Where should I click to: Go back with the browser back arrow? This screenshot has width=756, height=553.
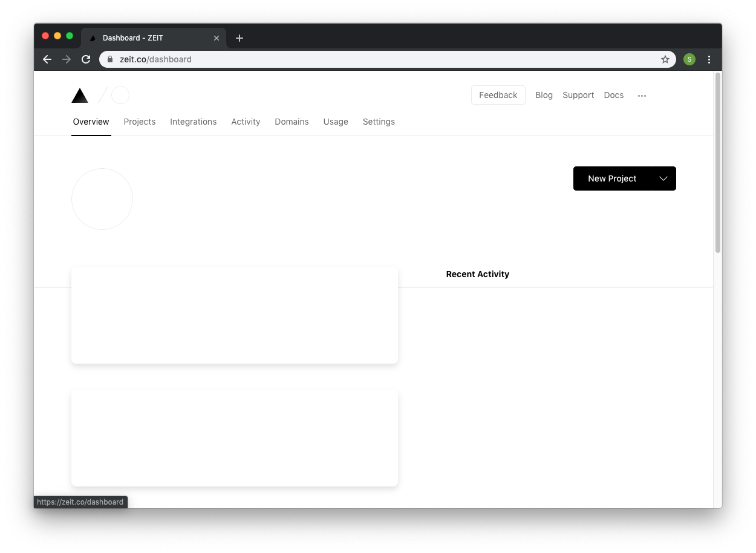[x=47, y=59]
